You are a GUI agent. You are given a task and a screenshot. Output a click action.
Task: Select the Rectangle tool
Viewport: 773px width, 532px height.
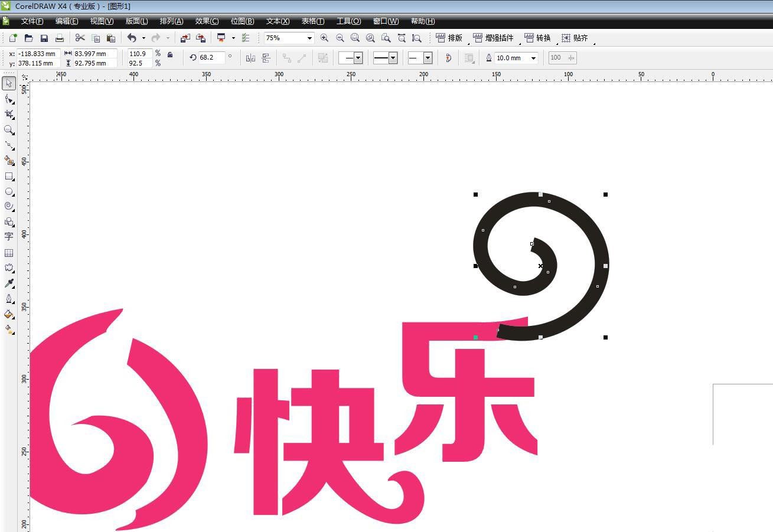pyautogui.click(x=9, y=176)
